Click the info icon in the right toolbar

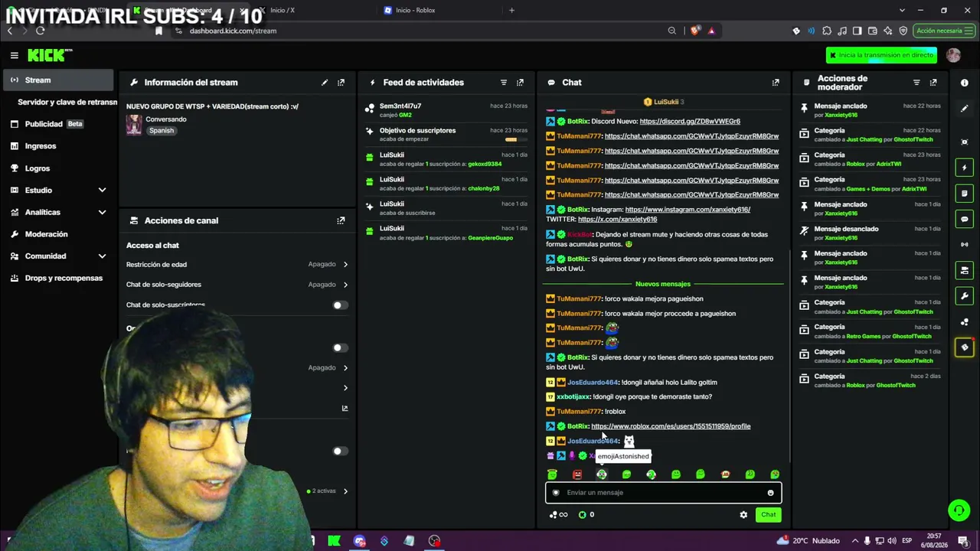pos(965,83)
